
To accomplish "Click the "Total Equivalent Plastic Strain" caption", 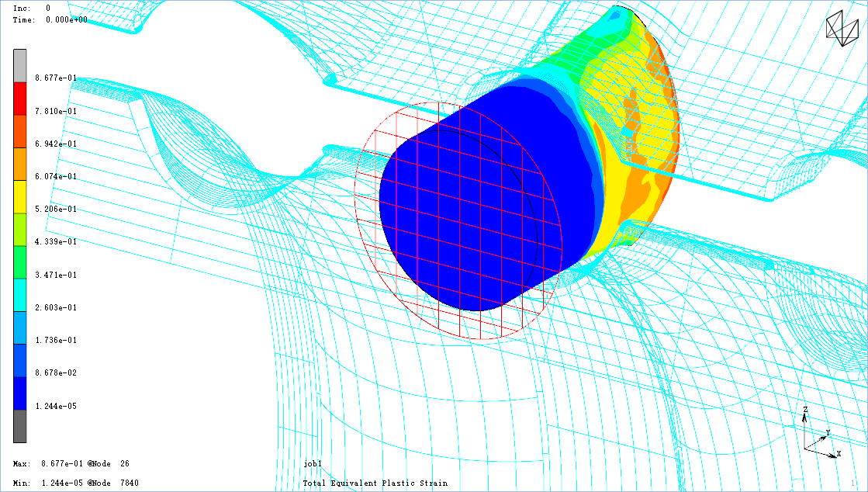I will (x=375, y=483).
